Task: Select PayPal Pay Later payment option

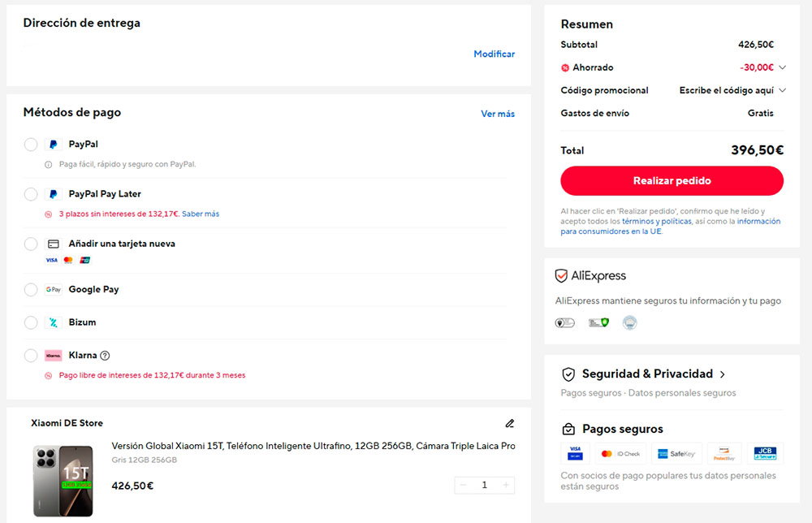Action: point(31,194)
